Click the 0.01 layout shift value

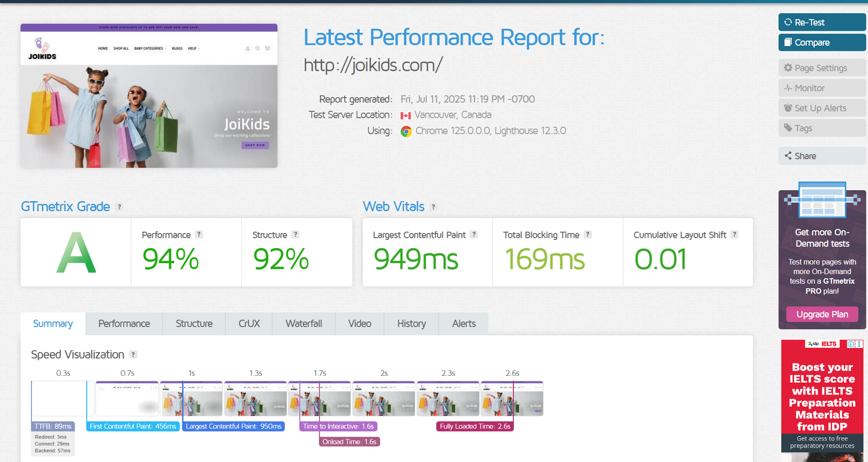(660, 258)
